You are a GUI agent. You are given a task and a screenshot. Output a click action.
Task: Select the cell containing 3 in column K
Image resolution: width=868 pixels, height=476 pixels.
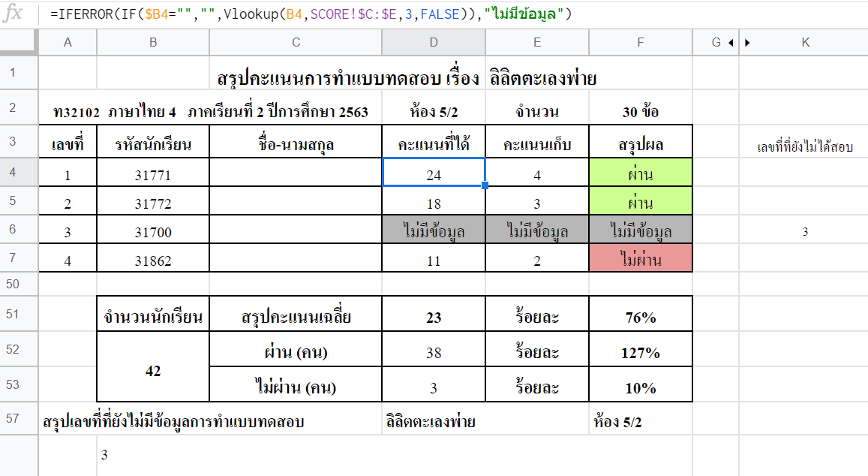point(805,230)
